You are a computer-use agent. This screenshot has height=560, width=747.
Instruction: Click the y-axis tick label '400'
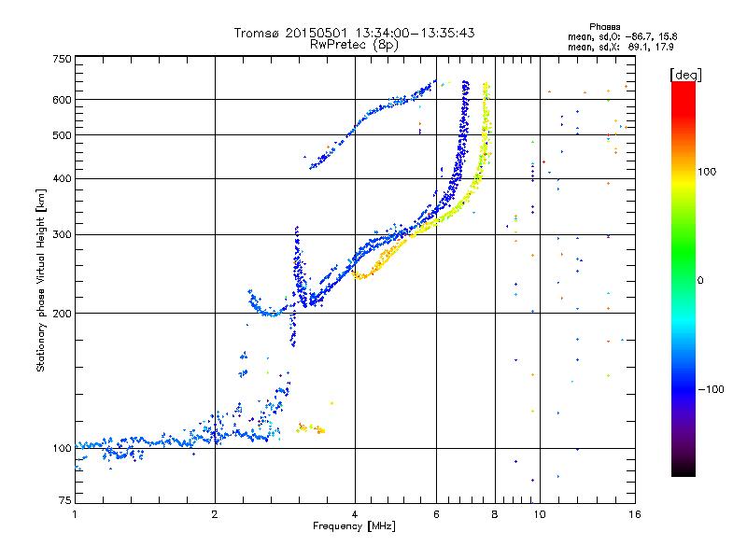point(62,179)
